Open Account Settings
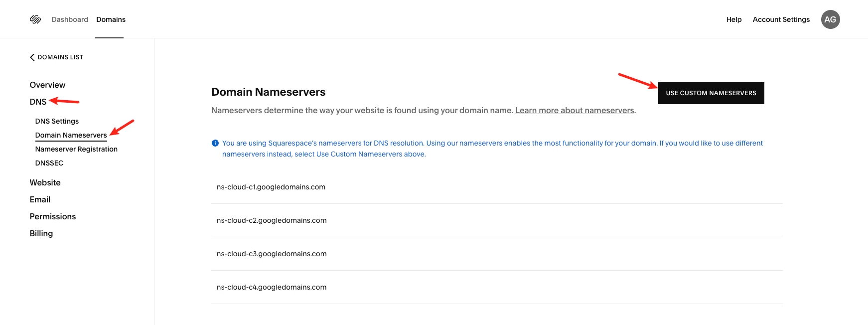Image resolution: width=868 pixels, height=325 pixels. 781,19
